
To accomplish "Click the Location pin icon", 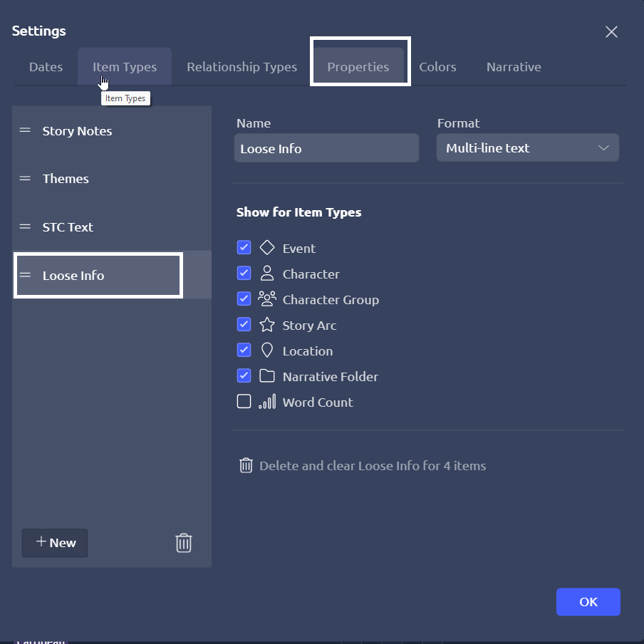I will tap(267, 350).
